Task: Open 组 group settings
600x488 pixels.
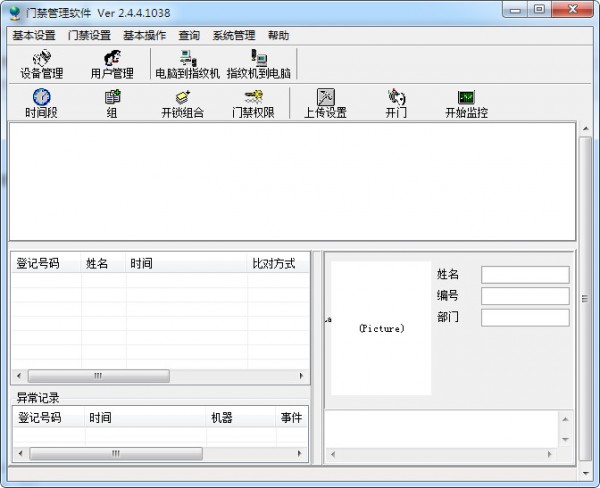Action: coord(112,103)
